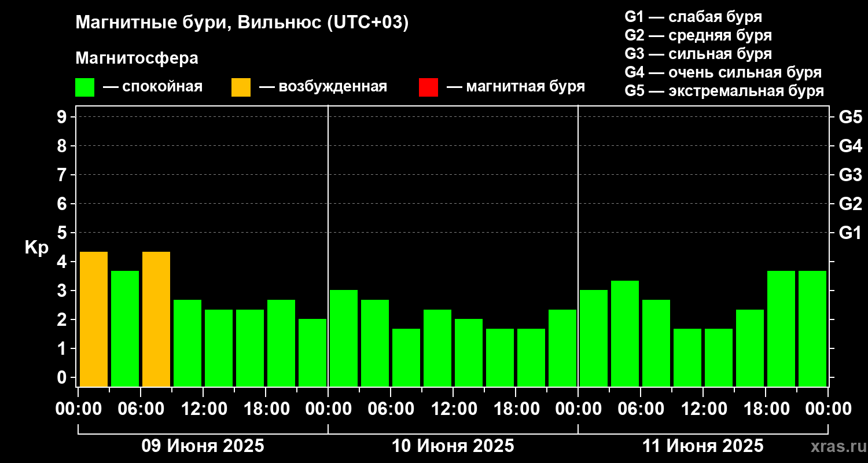The height and width of the screenshot is (463, 868).
Task: Click the '06:00' tick label for 10 Июня
Action: tap(391, 409)
